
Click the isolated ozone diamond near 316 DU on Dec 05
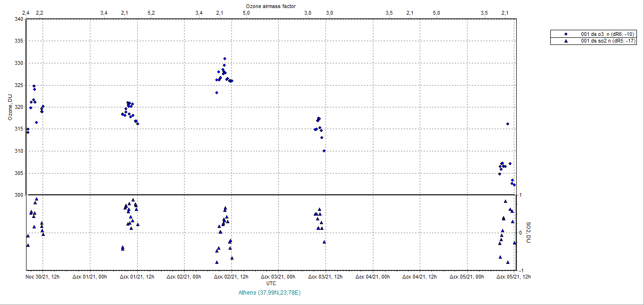(x=508, y=124)
